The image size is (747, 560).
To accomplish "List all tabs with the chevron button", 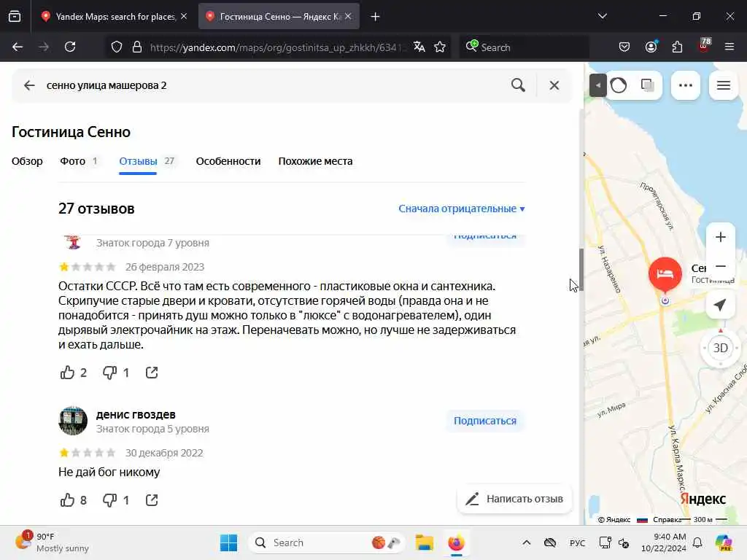I will (602, 16).
